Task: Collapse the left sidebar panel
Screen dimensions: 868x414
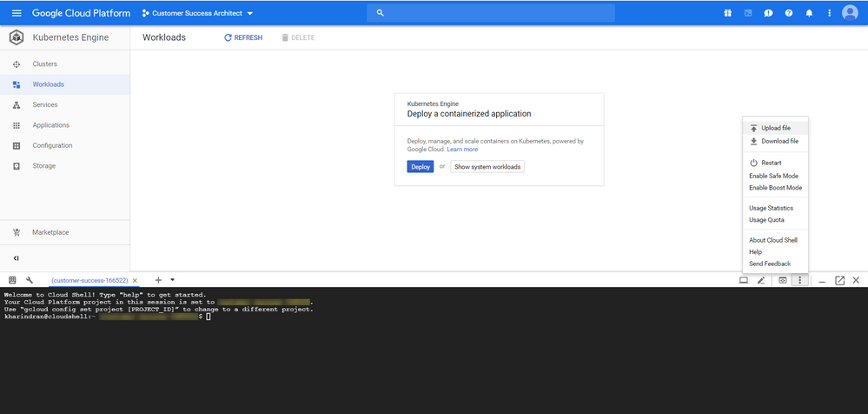Action: [17, 258]
